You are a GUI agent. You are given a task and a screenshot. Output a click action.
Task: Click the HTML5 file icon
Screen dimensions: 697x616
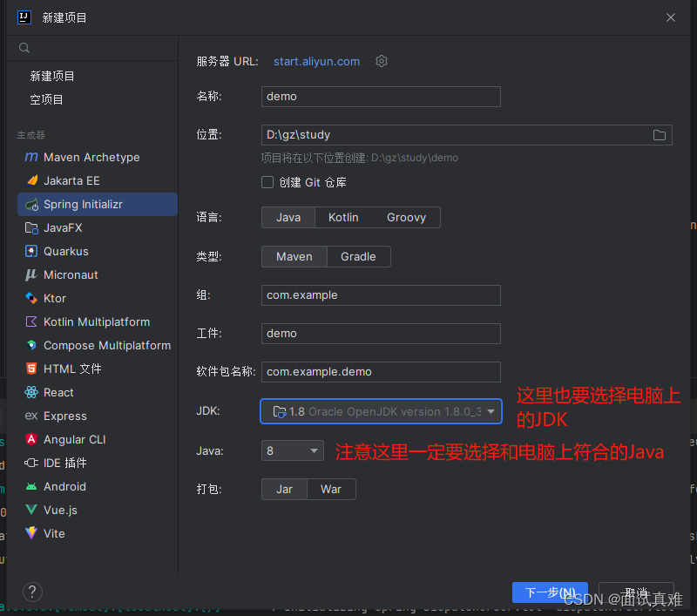[31, 369]
